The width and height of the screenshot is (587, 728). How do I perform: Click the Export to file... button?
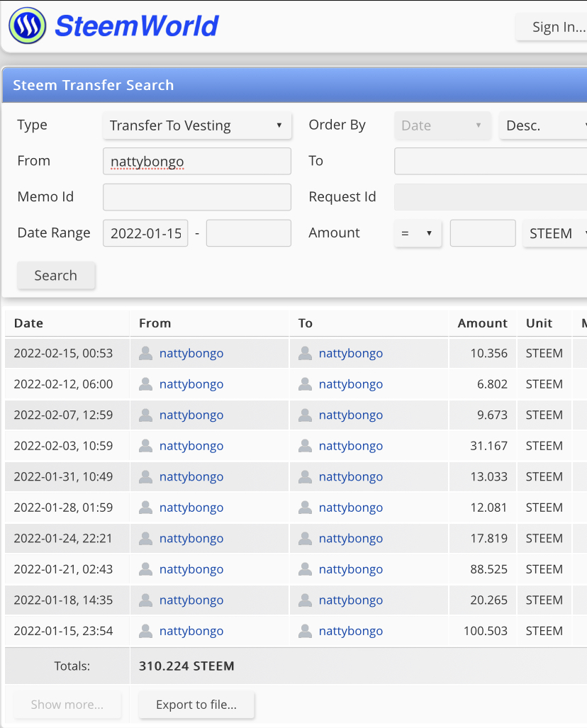(196, 705)
